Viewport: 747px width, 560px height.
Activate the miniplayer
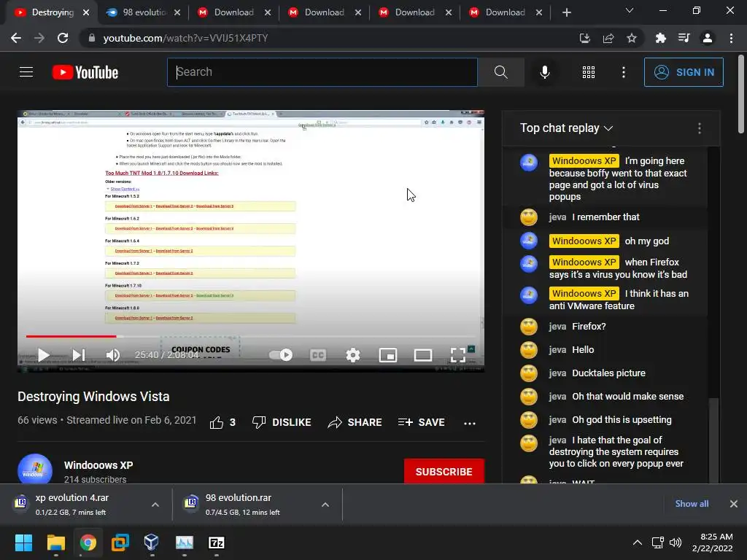pos(388,355)
